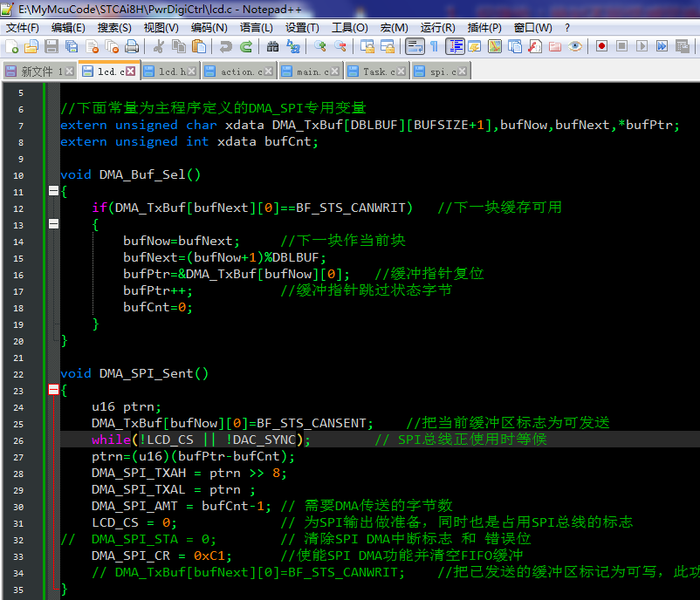700x600 pixels.
Task: Toggle the indent guide button
Action: tap(455, 46)
